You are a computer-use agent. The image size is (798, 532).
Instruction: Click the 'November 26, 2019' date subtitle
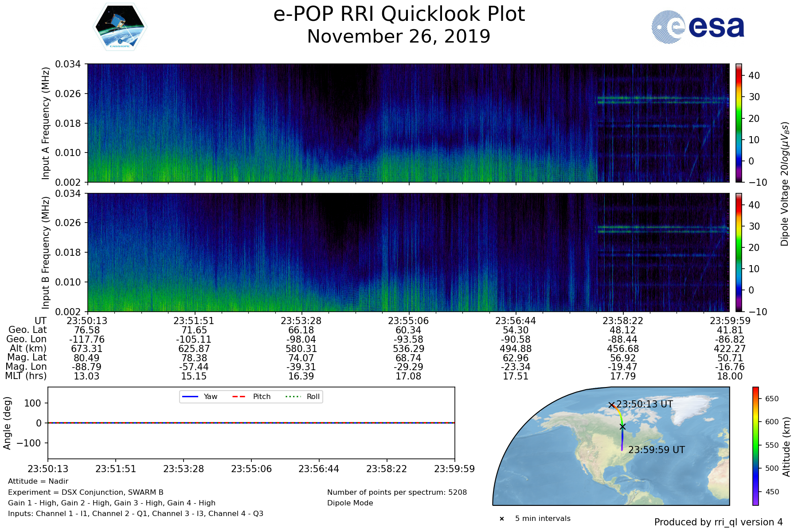[x=399, y=36]
